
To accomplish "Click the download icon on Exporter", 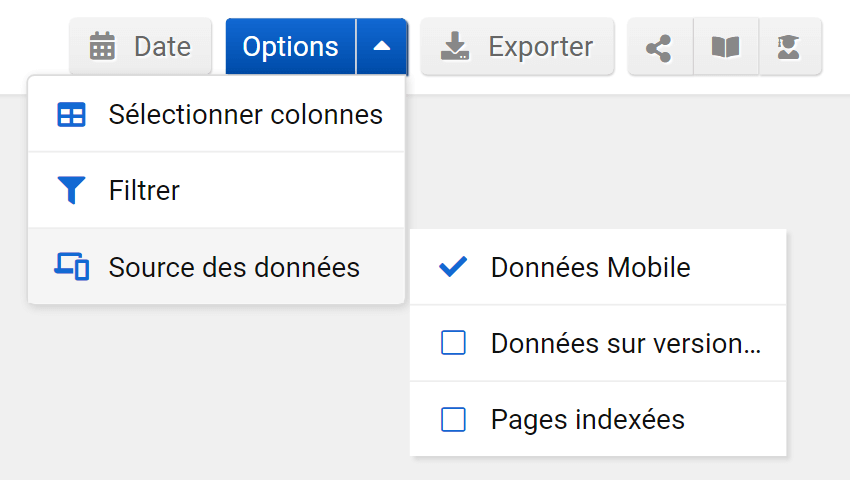I will (455, 46).
